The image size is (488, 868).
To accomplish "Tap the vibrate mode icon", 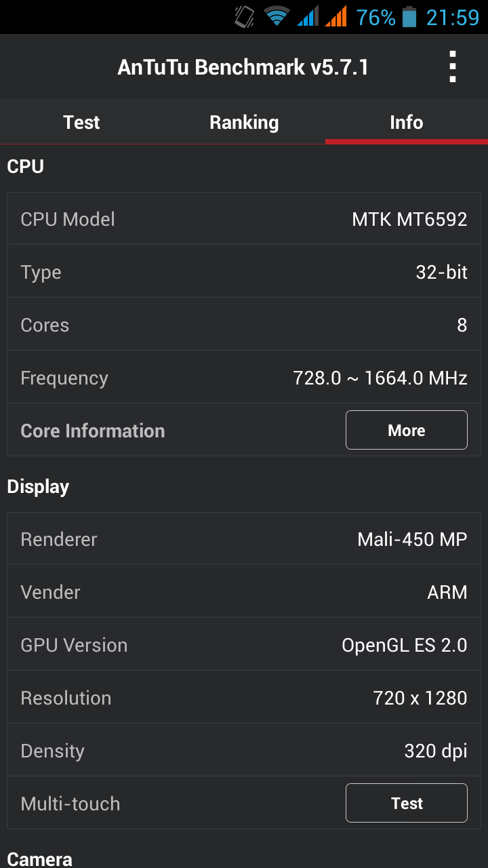I will [242, 16].
